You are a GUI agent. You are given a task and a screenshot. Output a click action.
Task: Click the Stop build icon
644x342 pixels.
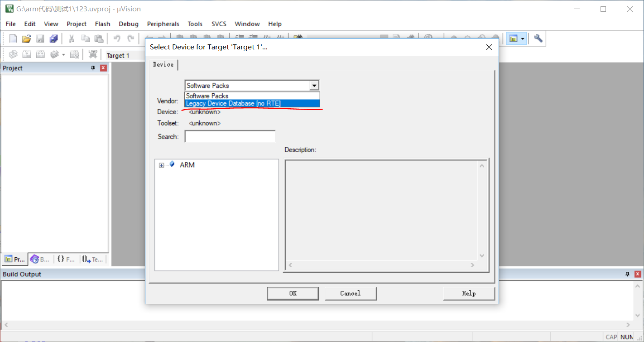pos(75,54)
